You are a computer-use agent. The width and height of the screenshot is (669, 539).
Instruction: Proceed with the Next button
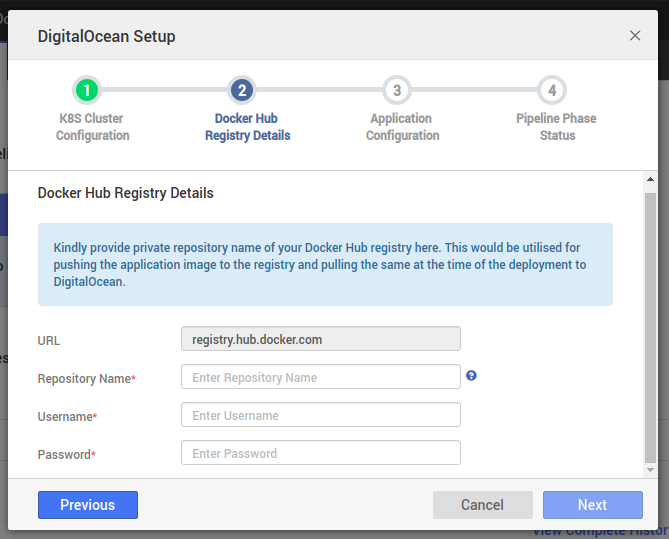point(592,505)
